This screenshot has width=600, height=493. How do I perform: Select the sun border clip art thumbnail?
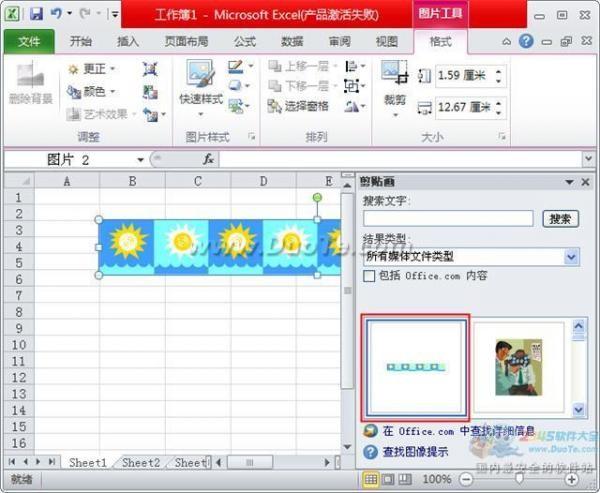[415, 367]
